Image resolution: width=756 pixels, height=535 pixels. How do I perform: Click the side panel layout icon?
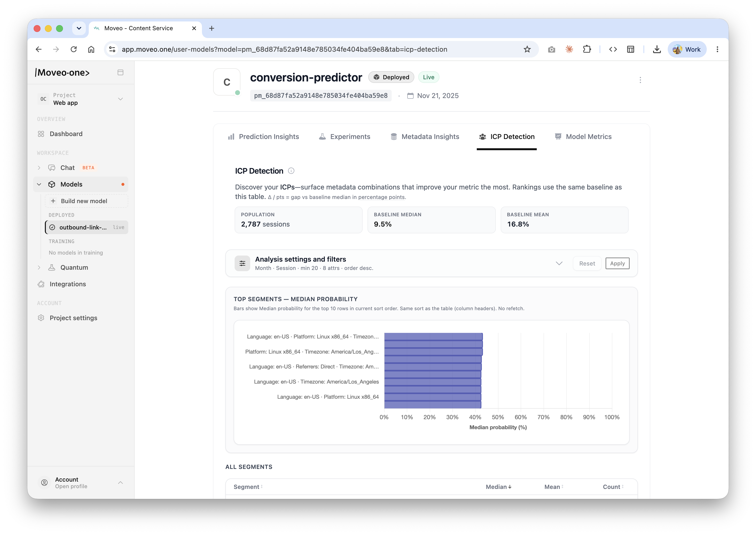[x=630, y=49]
